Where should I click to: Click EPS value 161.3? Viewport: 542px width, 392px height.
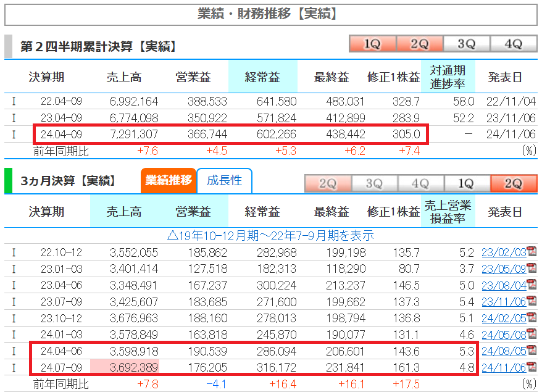click(406, 367)
